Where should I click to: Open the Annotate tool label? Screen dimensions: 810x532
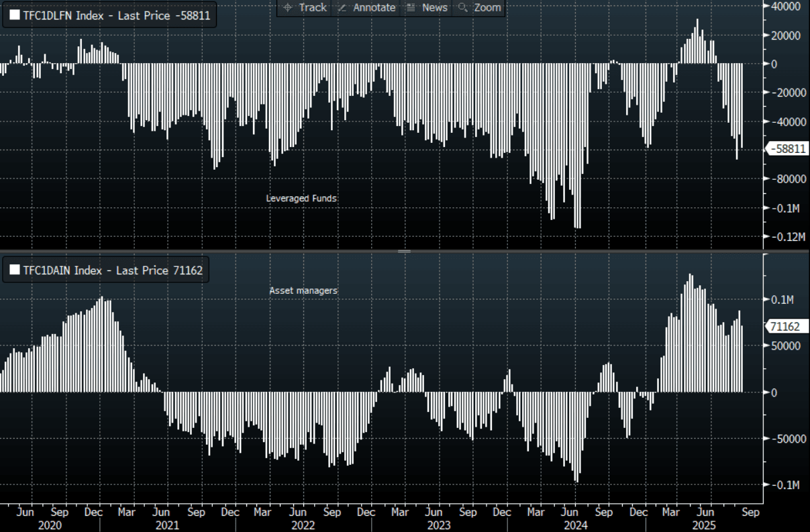pyautogui.click(x=374, y=7)
